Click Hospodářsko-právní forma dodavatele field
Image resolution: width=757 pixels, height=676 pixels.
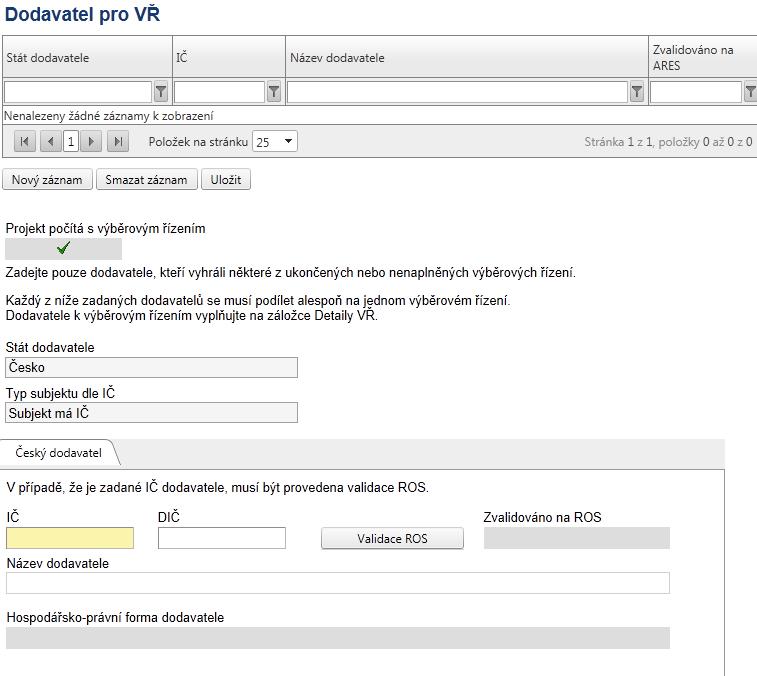(x=338, y=638)
